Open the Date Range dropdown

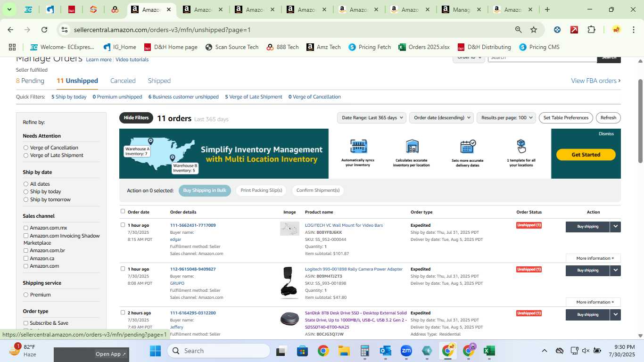(x=372, y=117)
